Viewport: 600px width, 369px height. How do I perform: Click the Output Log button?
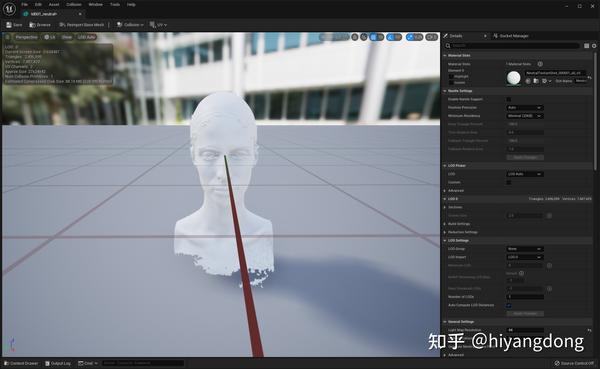58,363
